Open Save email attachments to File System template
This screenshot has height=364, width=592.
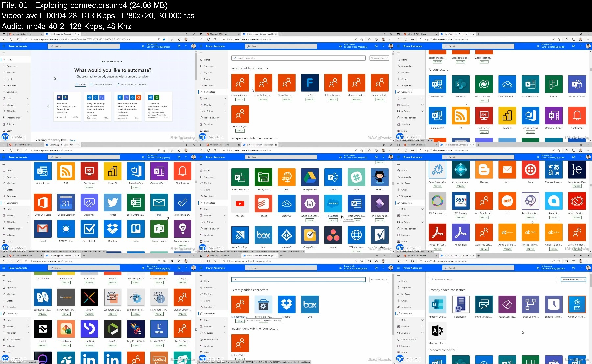click(159, 107)
